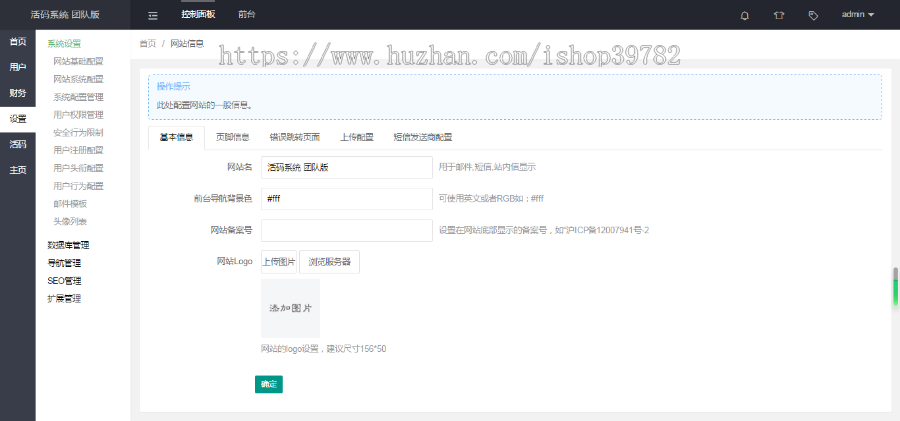Screen dimensions: 900x421
Task: Focus the 网站名 input field
Action: pyautogui.click(x=347, y=168)
